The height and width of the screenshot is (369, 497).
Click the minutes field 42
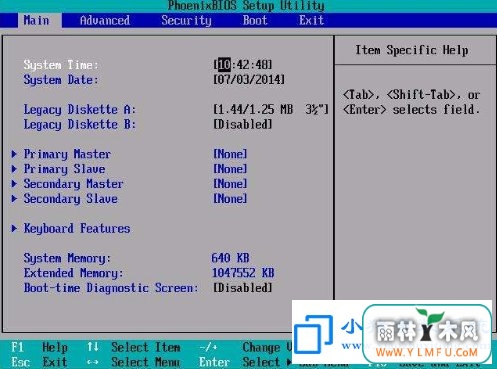pos(243,64)
